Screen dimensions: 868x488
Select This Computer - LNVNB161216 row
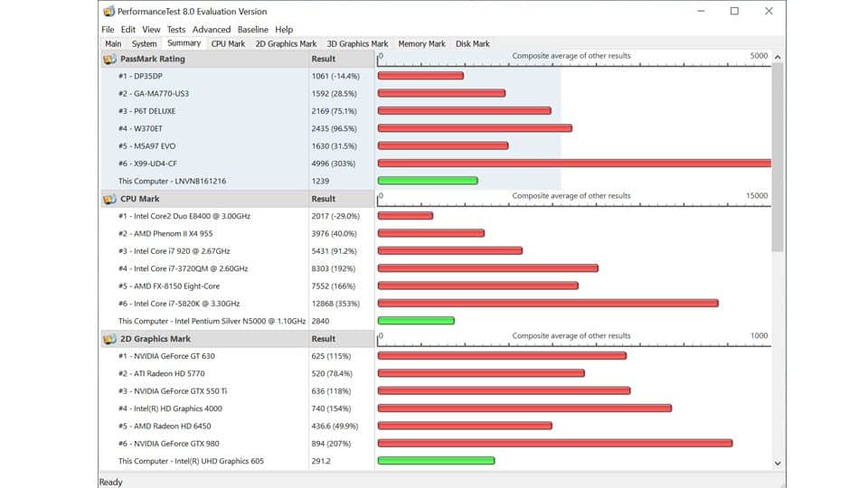[x=436, y=181]
